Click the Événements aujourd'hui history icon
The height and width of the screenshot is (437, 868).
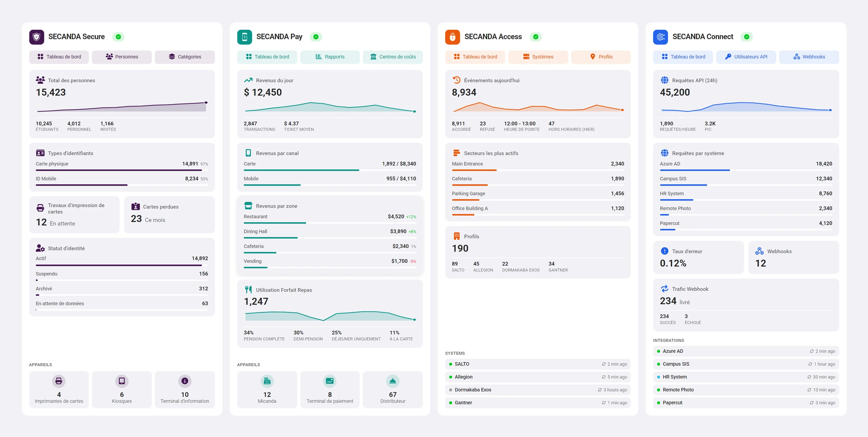457,80
